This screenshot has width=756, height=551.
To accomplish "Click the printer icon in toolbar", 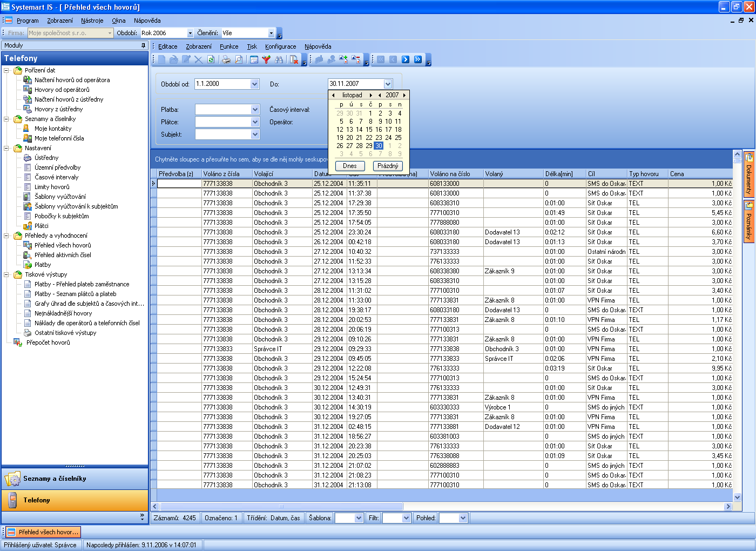I will tap(226, 59).
